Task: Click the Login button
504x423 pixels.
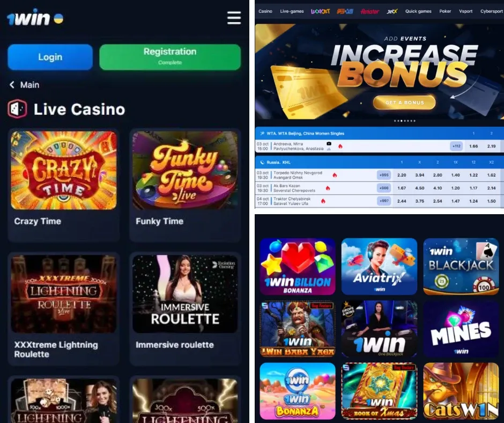Action: pyautogui.click(x=50, y=57)
